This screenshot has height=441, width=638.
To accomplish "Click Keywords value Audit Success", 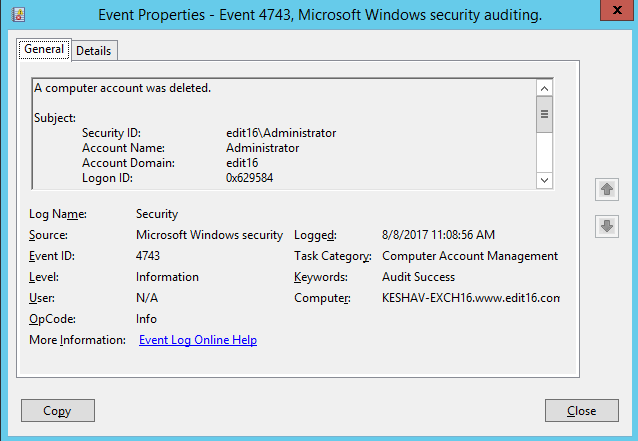I will (418, 277).
